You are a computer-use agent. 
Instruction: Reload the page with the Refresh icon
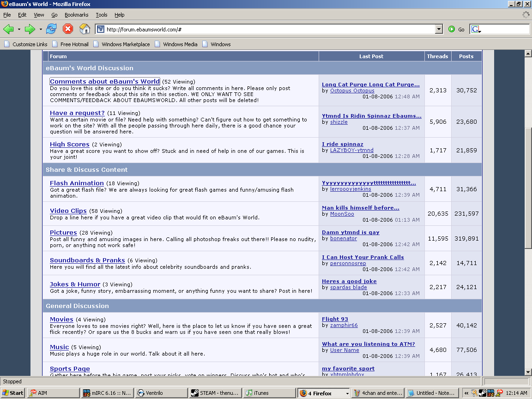(x=51, y=29)
